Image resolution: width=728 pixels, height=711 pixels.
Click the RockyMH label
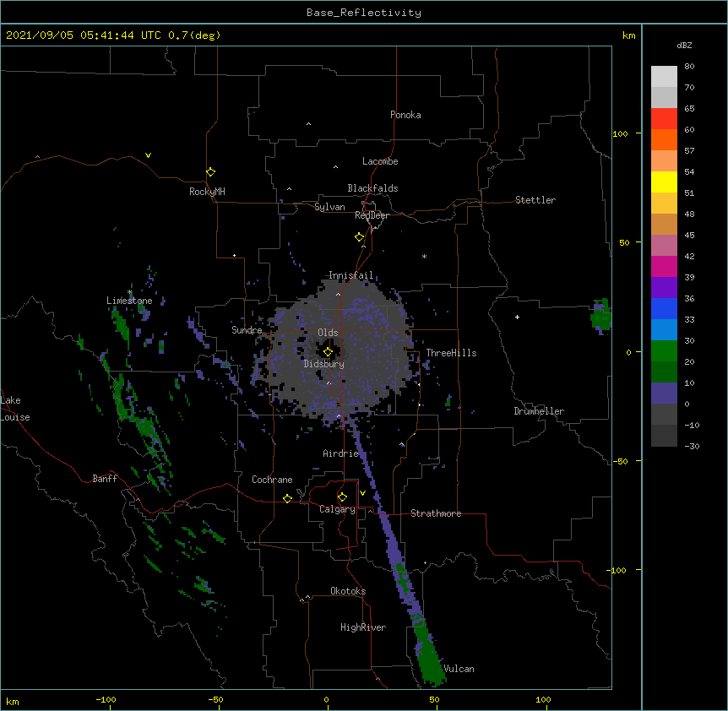pos(207,192)
